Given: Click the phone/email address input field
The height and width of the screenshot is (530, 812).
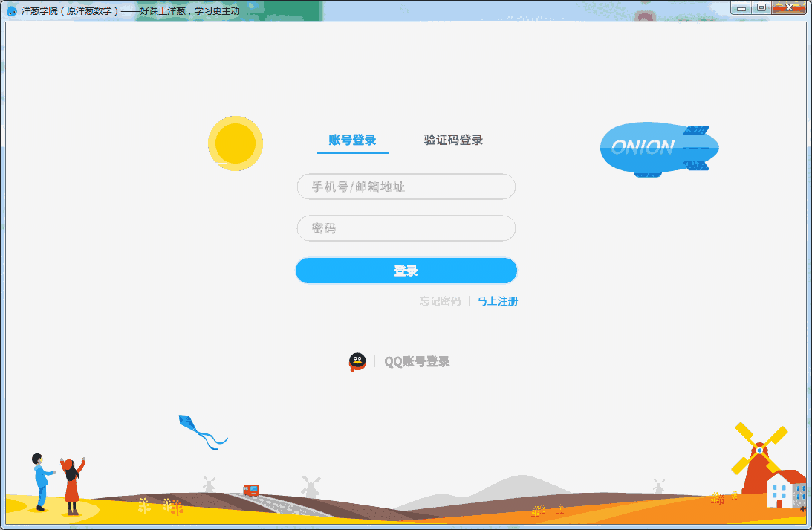Looking at the screenshot, I should pos(406,187).
